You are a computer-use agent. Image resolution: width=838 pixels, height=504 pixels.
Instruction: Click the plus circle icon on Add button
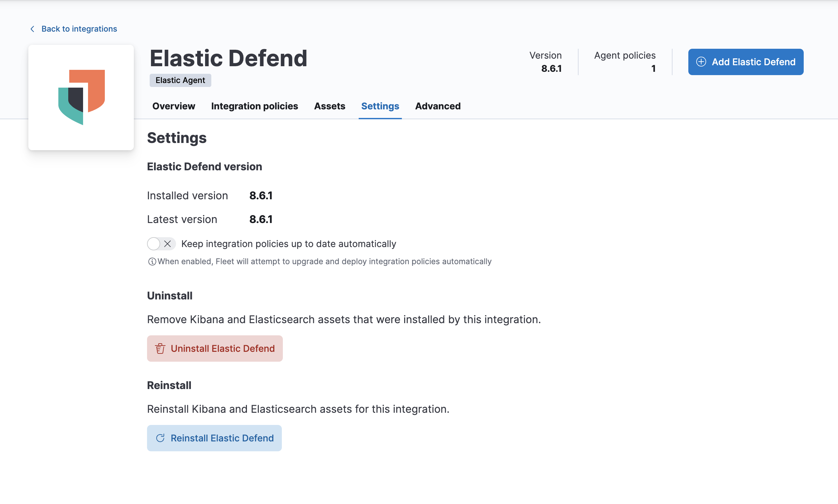pyautogui.click(x=701, y=62)
